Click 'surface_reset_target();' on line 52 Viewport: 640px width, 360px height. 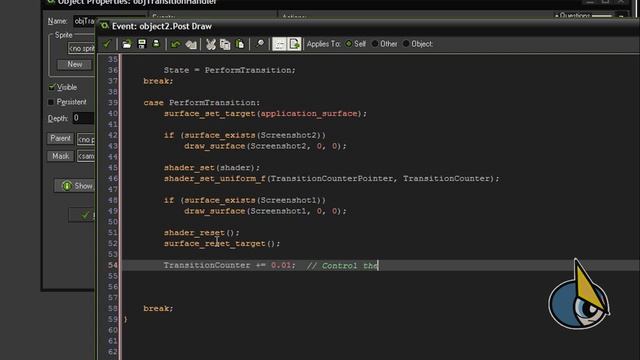[x=222, y=244]
